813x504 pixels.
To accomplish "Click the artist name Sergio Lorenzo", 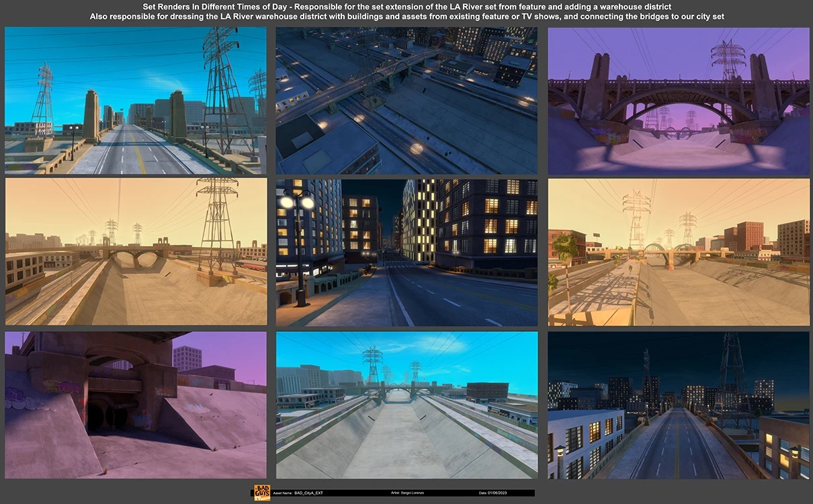I will coord(413,493).
